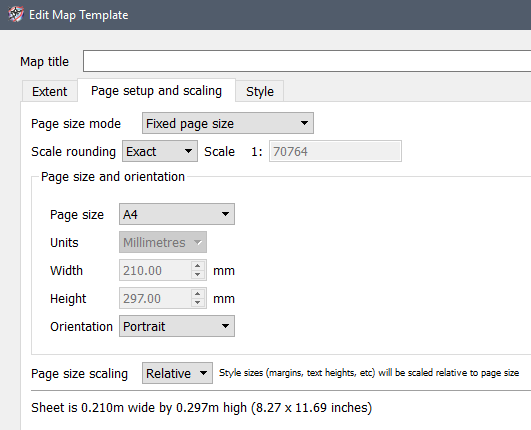
Task: Increase Height with the up arrow
Action: pos(198,294)
